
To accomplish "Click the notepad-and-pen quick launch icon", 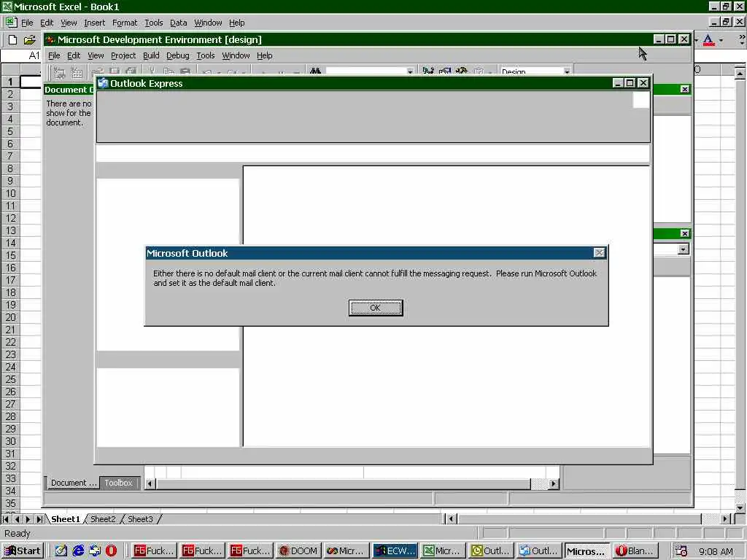I will point(61,551).
